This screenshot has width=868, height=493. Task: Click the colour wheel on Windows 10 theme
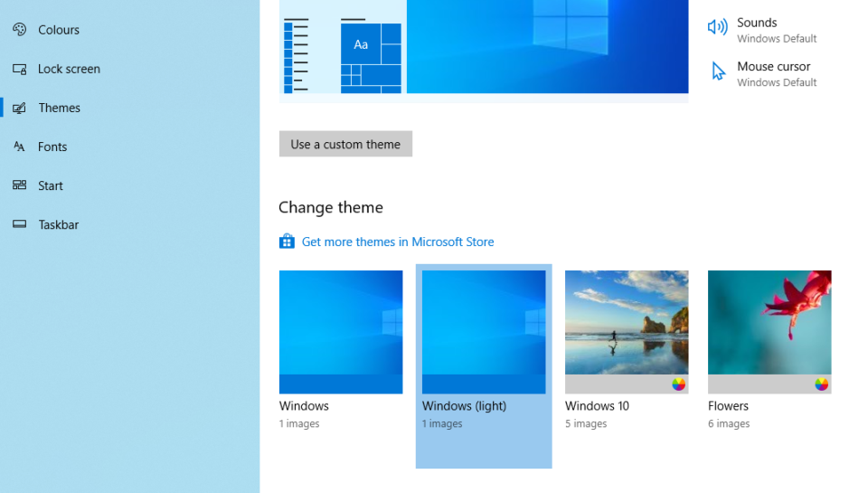pos(679,384)
